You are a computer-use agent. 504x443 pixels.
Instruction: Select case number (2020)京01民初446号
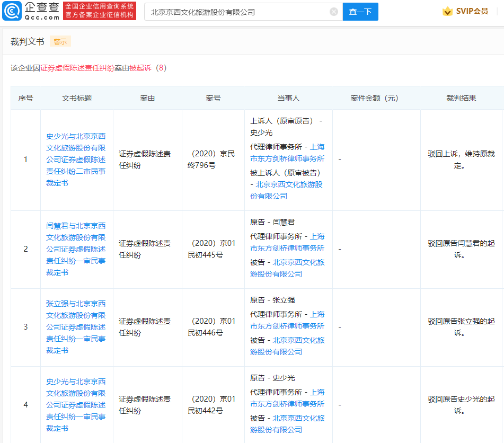211,327
